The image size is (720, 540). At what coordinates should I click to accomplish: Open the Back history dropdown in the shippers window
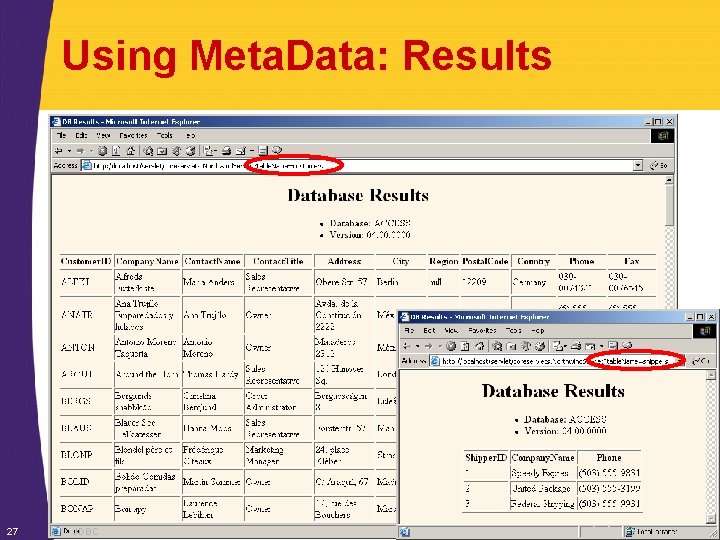418,346
